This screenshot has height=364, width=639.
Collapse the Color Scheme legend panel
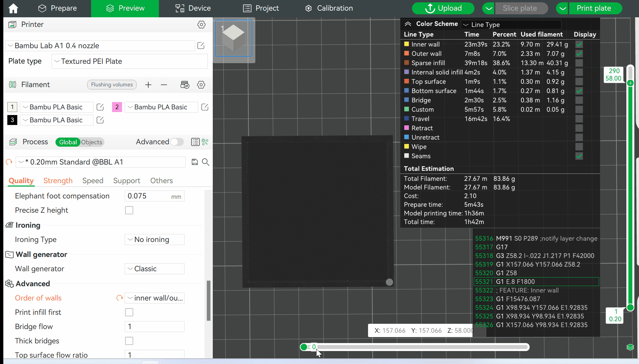click(x=408, y=24)
